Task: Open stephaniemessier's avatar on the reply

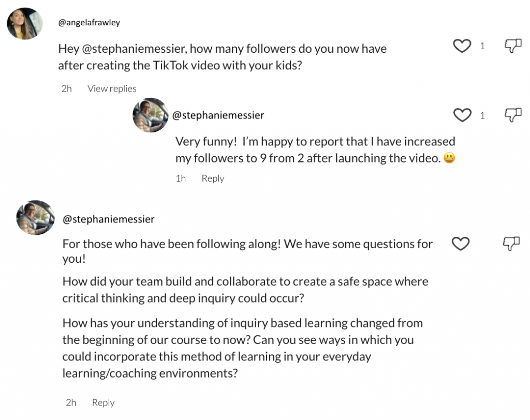Action: click(151, 115)
